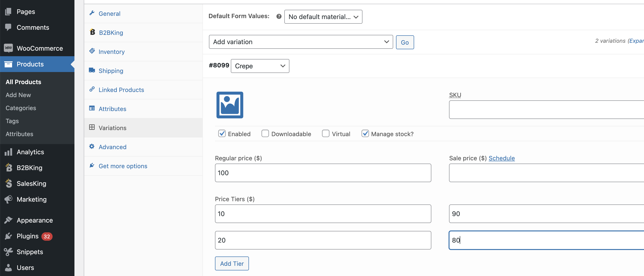Select the Variations tab
The image size is (644, 276).
(x=143, y=128)
